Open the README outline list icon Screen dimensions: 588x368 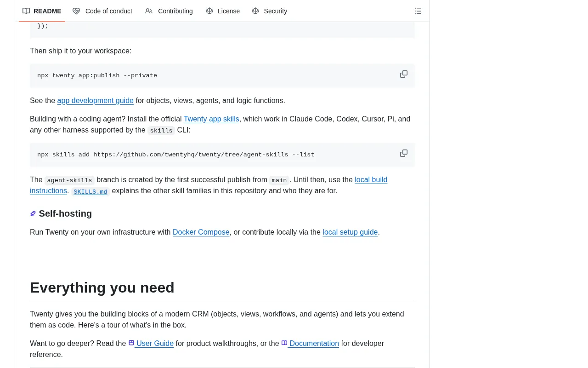pyautogui.click(x=418, y=11)
